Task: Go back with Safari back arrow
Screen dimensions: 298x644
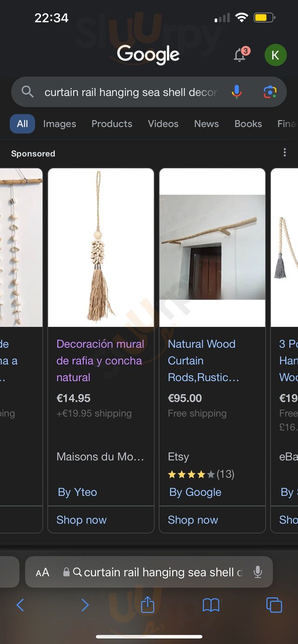Action: tap(20, 605)
